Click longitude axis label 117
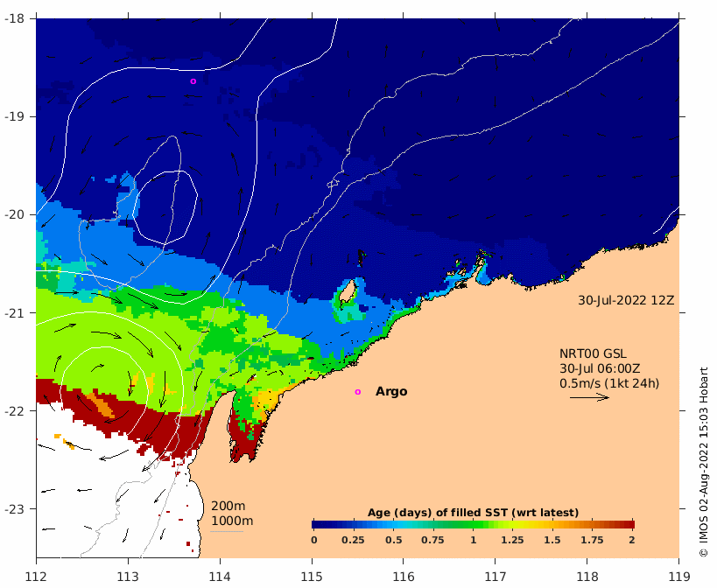717x588 pixels. (x=496, y=576)
